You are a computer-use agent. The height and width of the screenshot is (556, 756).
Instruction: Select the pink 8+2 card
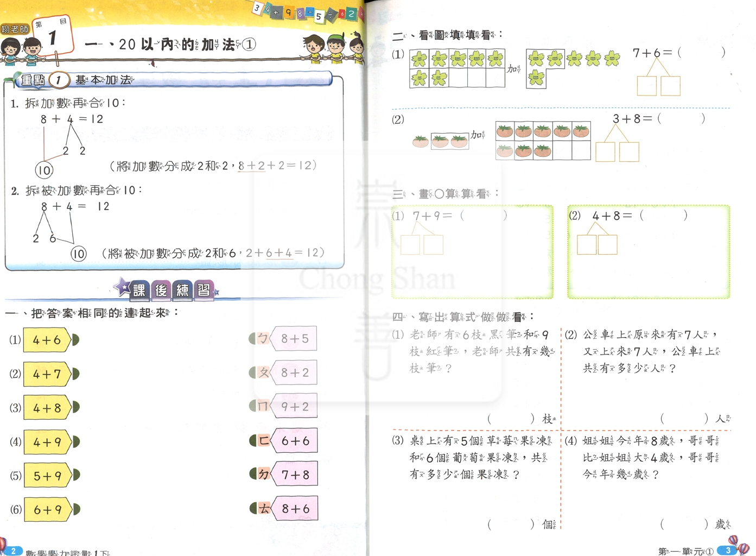coord(294,373)
